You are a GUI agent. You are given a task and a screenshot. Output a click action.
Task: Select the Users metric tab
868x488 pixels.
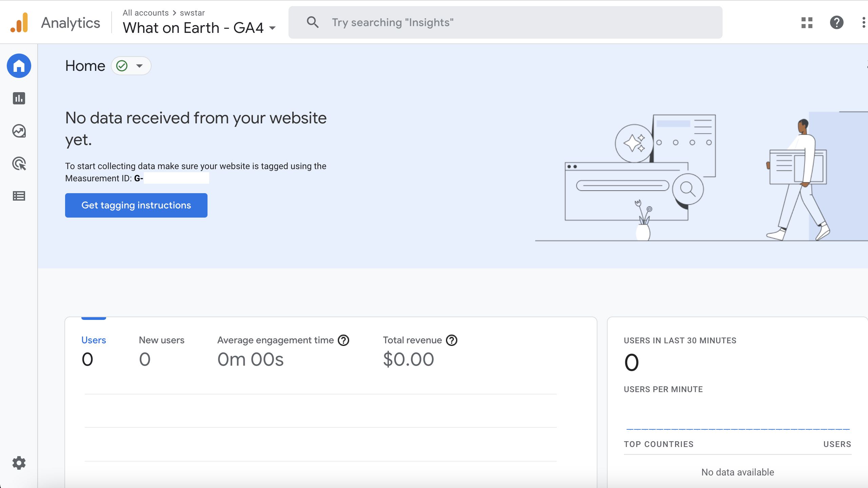click(93, 340)
